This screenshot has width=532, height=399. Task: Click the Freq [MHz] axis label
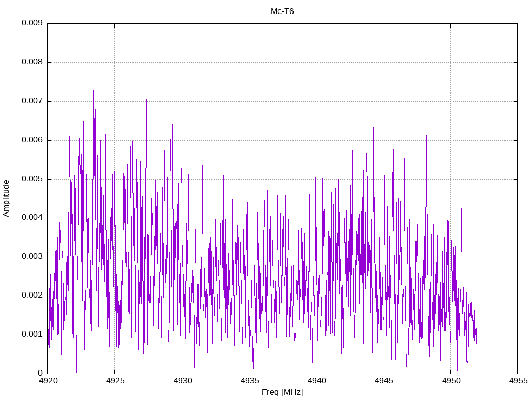(282, 392)
